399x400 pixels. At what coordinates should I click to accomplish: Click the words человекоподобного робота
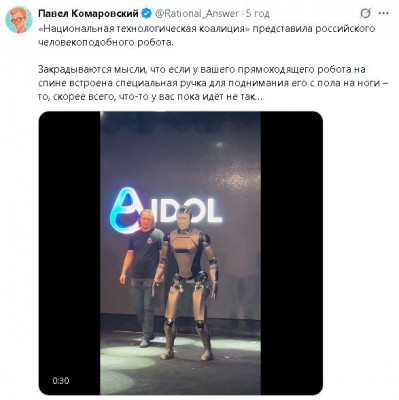tap(106, 43)
